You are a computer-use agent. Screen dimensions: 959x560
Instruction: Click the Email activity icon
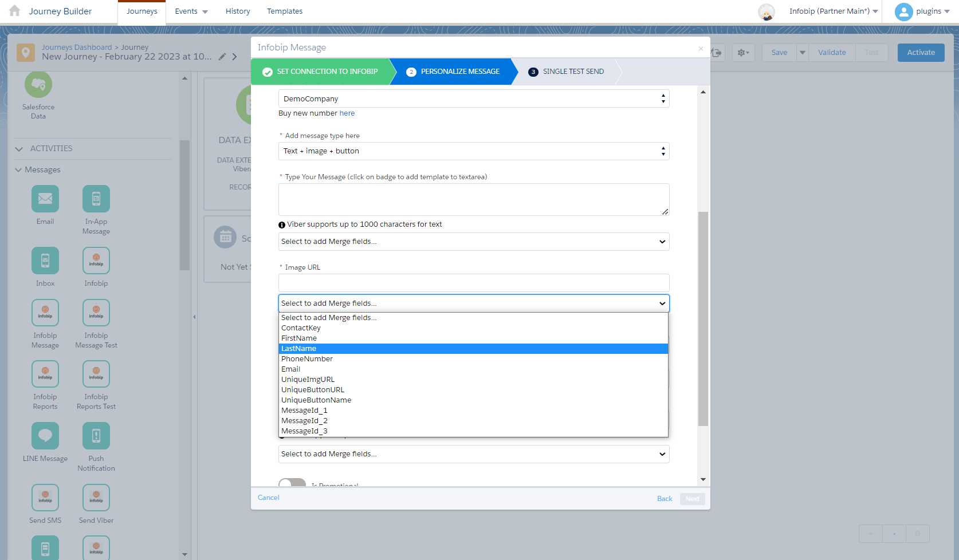(x=45, y=199)
